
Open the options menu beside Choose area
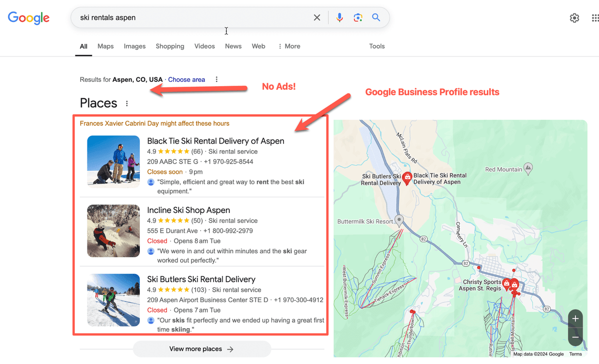(216, 79)
